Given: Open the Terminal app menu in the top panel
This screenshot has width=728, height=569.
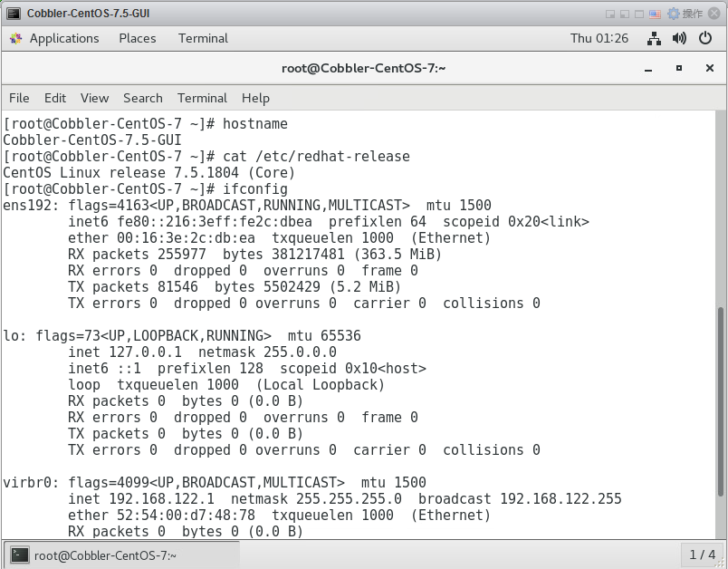Looking at the screenshot, I should pos(203,39).
